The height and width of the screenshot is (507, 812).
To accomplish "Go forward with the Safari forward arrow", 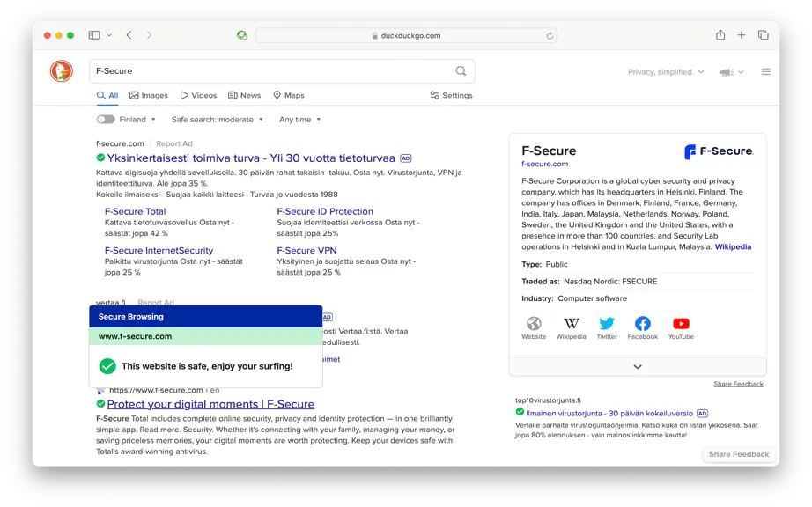I will pyautogui.click(x=149, y=35).
